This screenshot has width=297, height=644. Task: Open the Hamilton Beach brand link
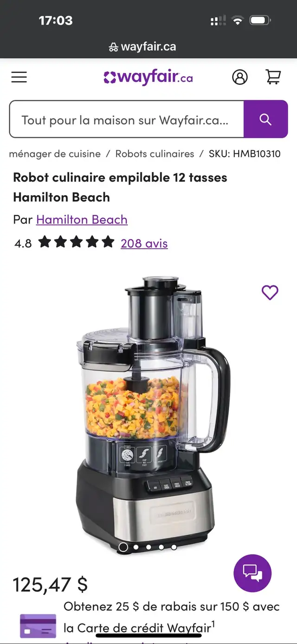82,219
